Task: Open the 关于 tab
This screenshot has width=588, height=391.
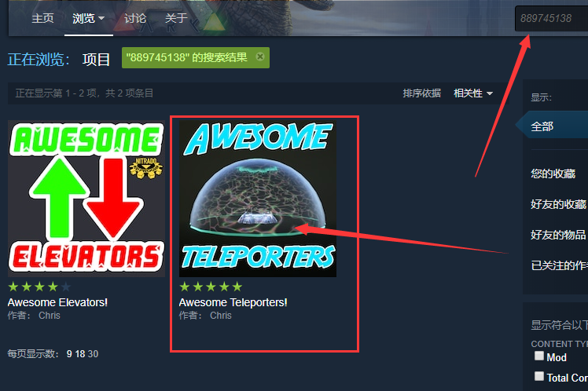Action: click(x=176, y=18)
